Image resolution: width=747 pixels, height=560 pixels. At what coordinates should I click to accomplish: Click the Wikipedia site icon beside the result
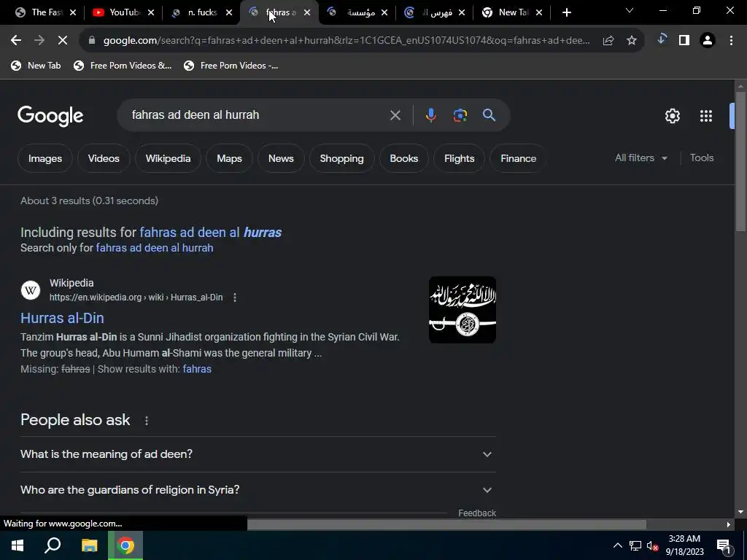(x=31, y=290)
